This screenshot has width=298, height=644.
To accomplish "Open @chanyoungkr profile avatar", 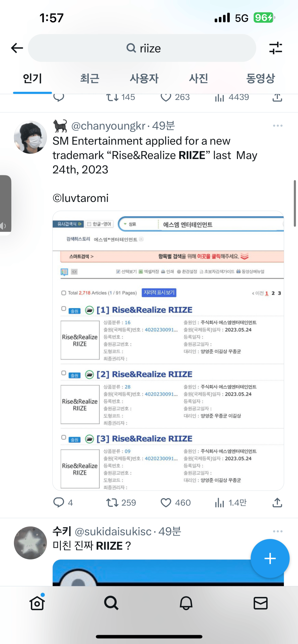I will click(30, 137).
